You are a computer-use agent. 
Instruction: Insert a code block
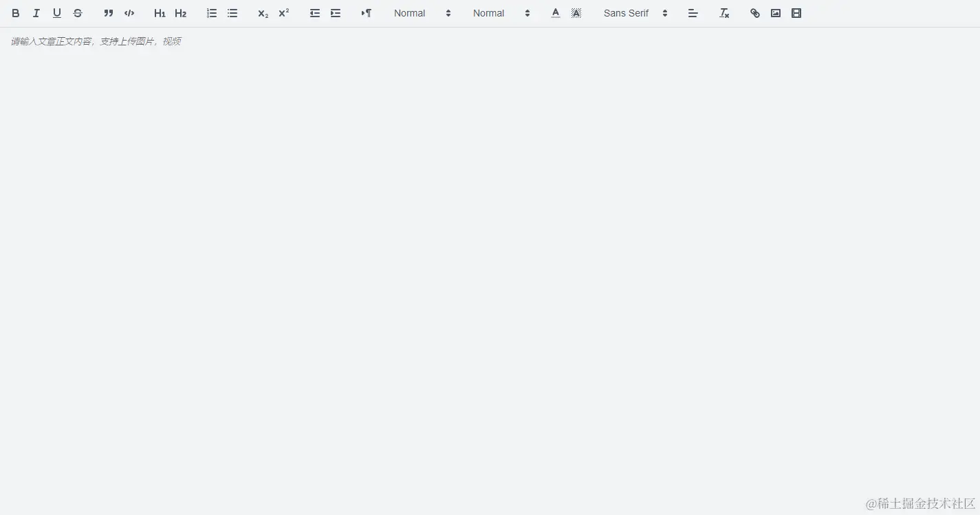tap(129, 13)
